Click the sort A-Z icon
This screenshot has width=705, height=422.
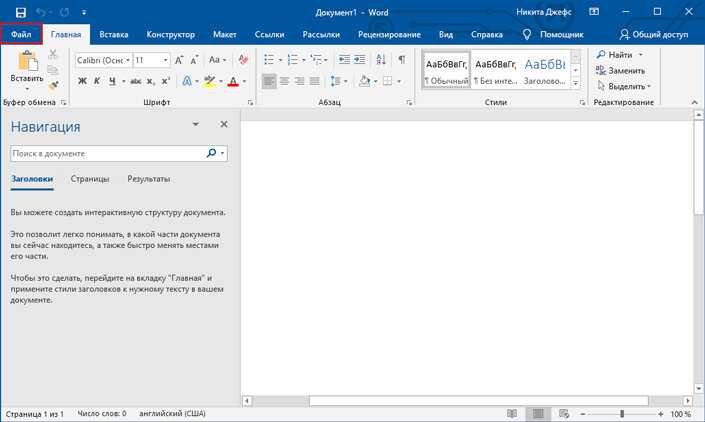tap(381, 59)
